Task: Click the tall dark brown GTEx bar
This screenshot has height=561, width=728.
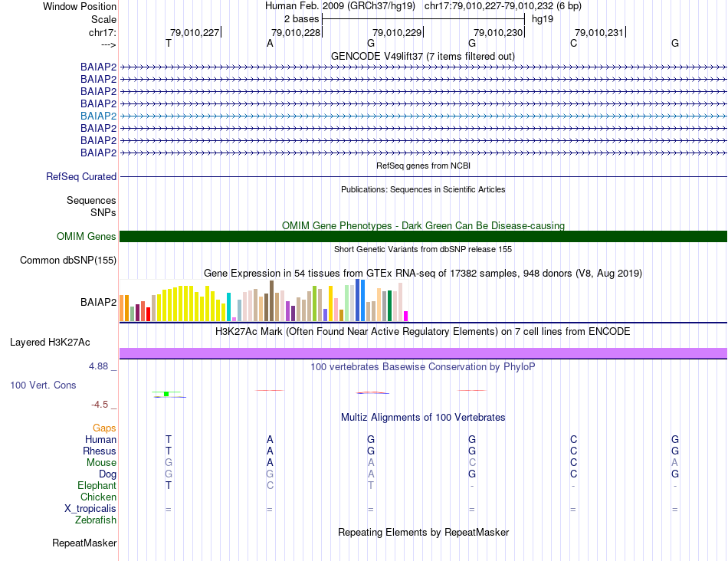Action: tap(271, 301)
